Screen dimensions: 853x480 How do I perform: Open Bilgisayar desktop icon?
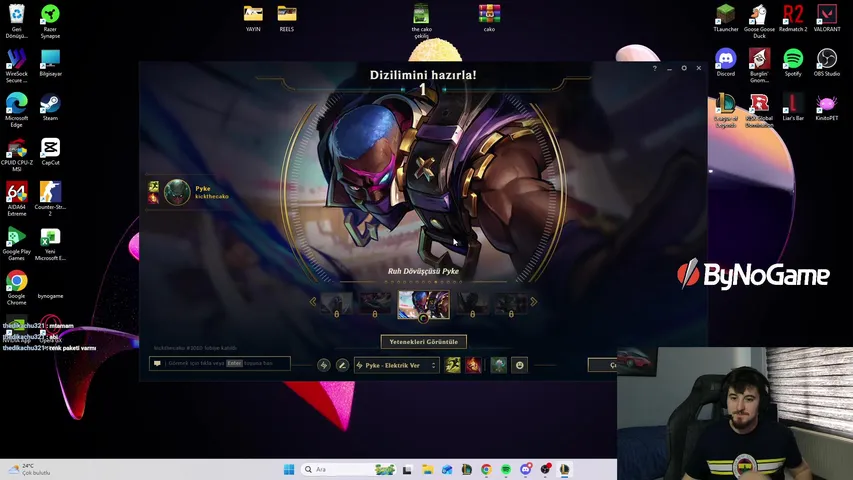coord(50,63)
